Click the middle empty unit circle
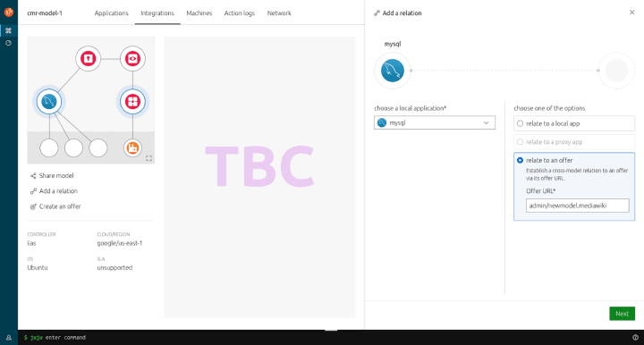The width and height of the screenshot is (644, 345). [73, 148]
